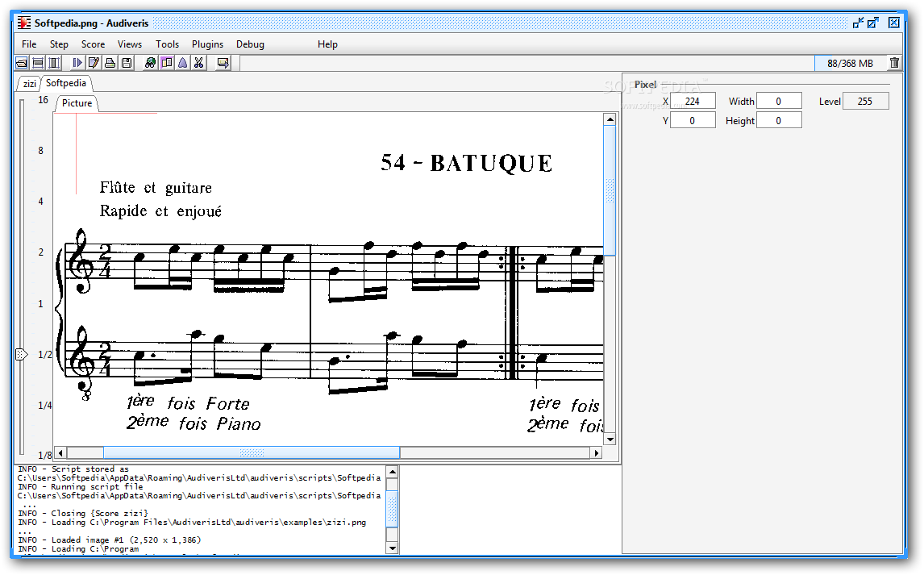
Task: Click the picture scrollbar up arrow
Action: (x=610, y=119)
